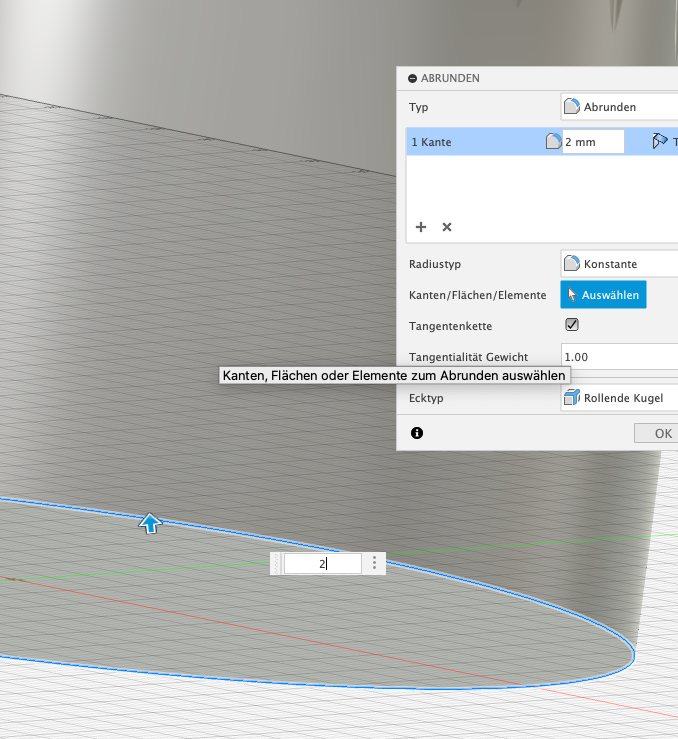Add a new selection set with plus
This screenshot has width=678, height=739.
click(x=421, y=227)
